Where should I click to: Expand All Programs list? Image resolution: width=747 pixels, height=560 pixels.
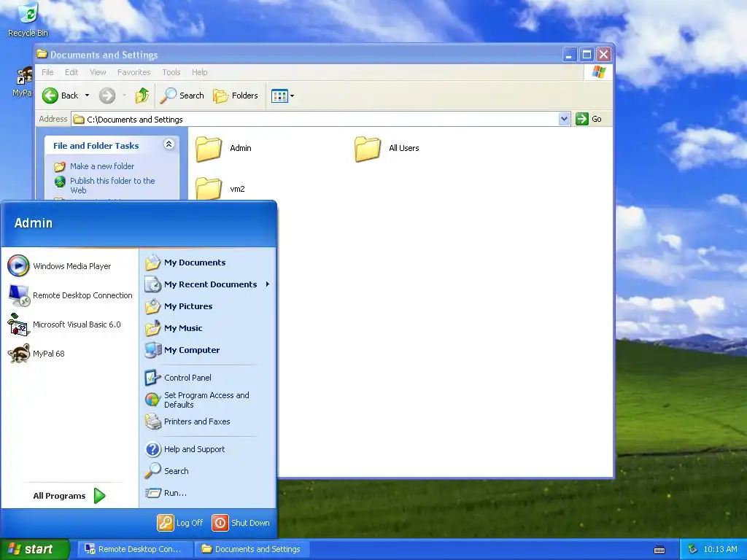pos(70,496)
